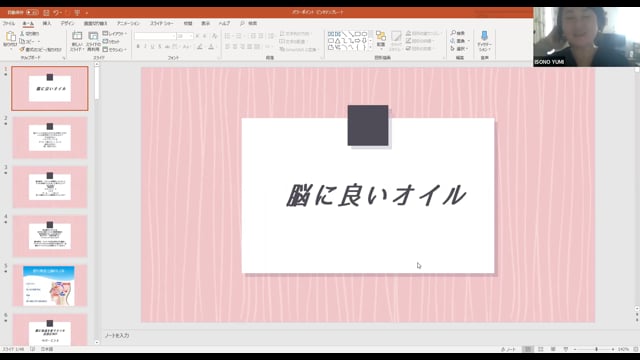Open the Select dropdown in Editing group
This screenshot has height=360, width=640.
pos(460,49)
